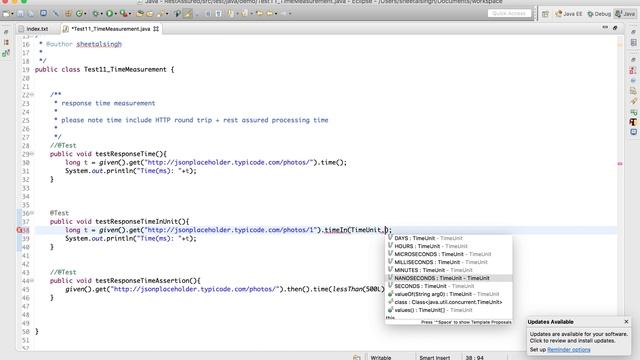Close the Test11_TimeMeasurement.java tab
The height and width of the screenshot is (360, 640).
coord(156,29)
